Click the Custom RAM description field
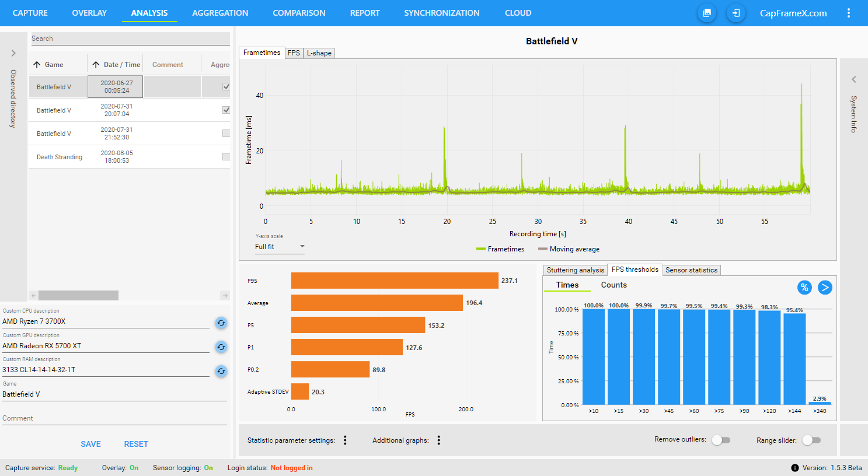Viewport: 868px width, 476px height. click(106, 370)
